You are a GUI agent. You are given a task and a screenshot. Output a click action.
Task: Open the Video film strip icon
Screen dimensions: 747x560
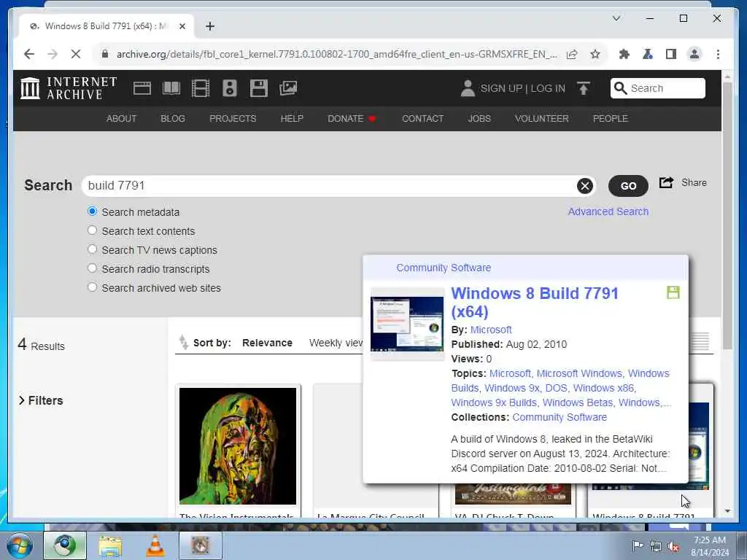pyautogui.click(x=201, y=88)
